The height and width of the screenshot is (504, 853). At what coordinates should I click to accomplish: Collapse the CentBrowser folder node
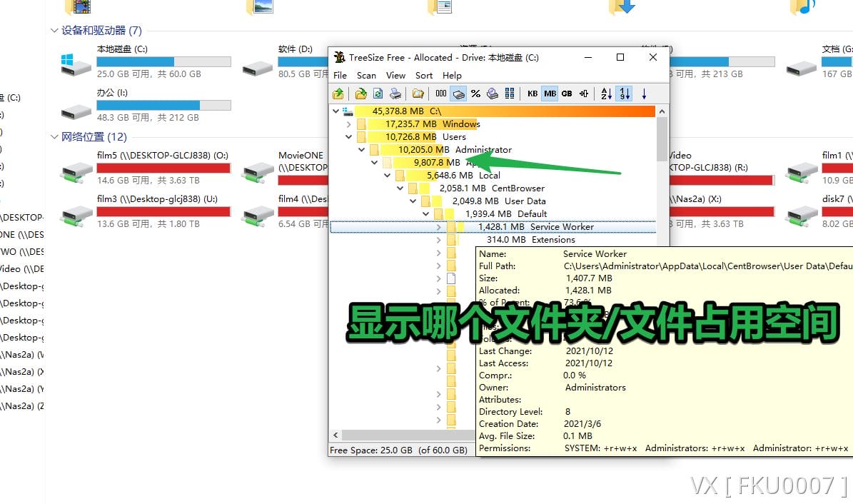(400, 188)
